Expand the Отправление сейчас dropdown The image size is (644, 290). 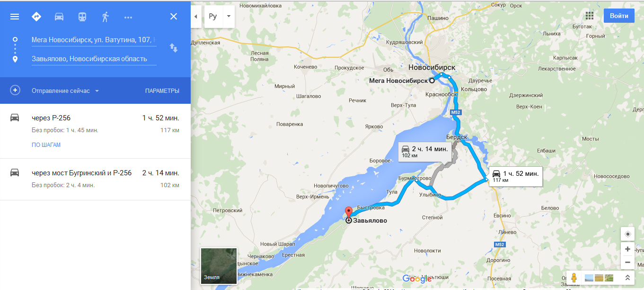point(65,91)
